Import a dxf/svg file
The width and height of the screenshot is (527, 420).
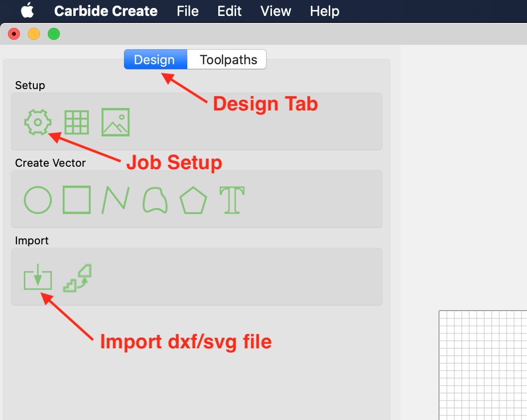click(37, 278)
